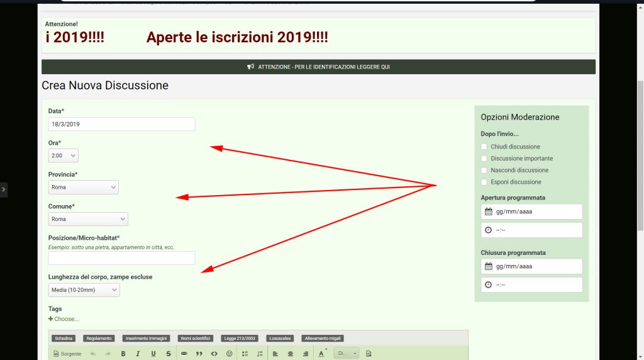This screenshot has width=644, height=360.
Task: Insert a link using the link icon
Action: coord(184,354)
